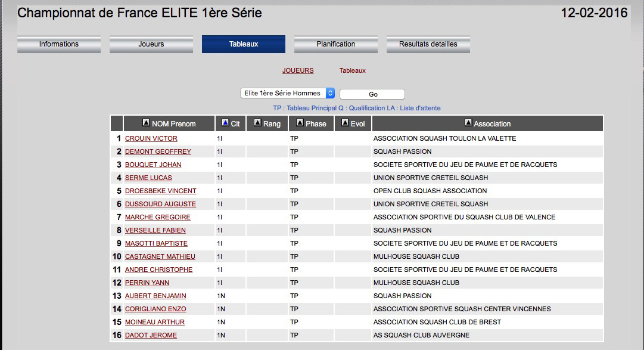Select the Tableaux tab
644x350 pixels.
tap(244, 44)
